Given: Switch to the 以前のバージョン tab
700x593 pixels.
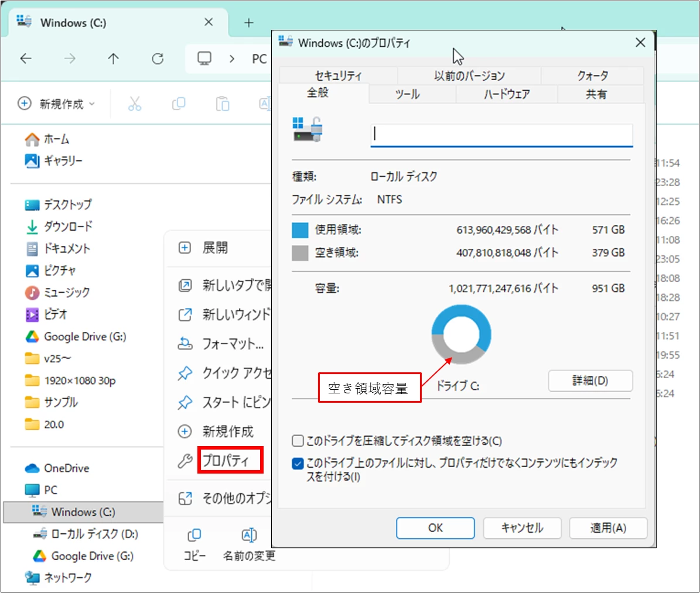Looking at the screenshot, I should click(469, 76).
